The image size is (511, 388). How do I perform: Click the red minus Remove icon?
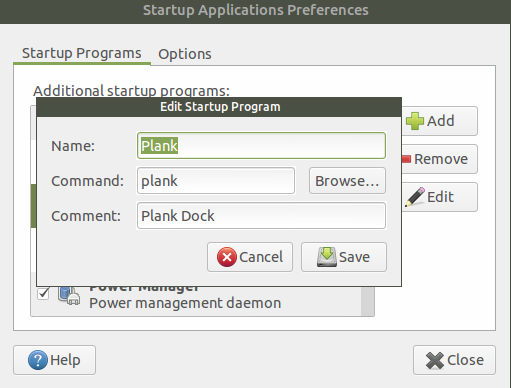[x=406, y=159]
